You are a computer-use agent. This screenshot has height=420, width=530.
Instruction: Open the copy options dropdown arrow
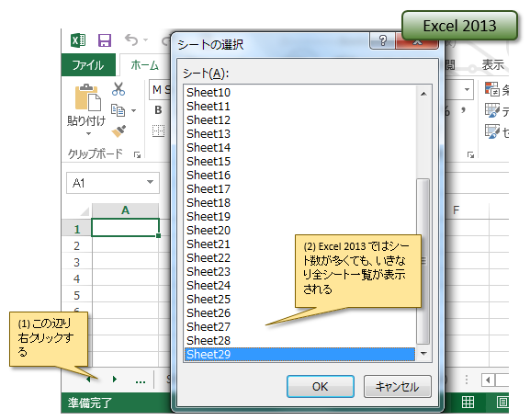pyautogui.click(x=134, y=110)
